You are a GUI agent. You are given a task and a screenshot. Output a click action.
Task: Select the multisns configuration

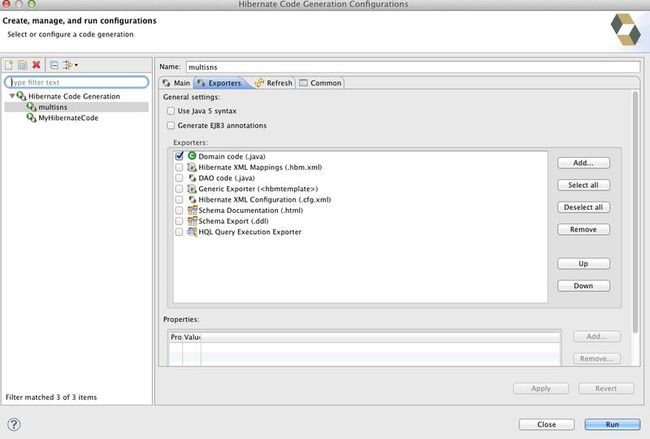pos(53,107)
